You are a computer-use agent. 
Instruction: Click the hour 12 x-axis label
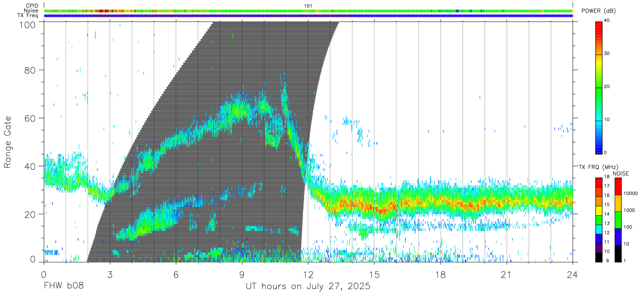[x=308, y=274]
